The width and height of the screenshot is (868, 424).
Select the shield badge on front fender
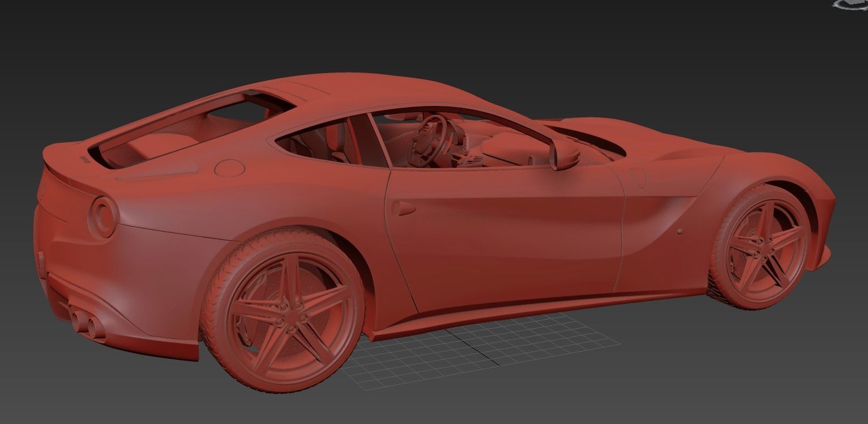coord(638,177)
